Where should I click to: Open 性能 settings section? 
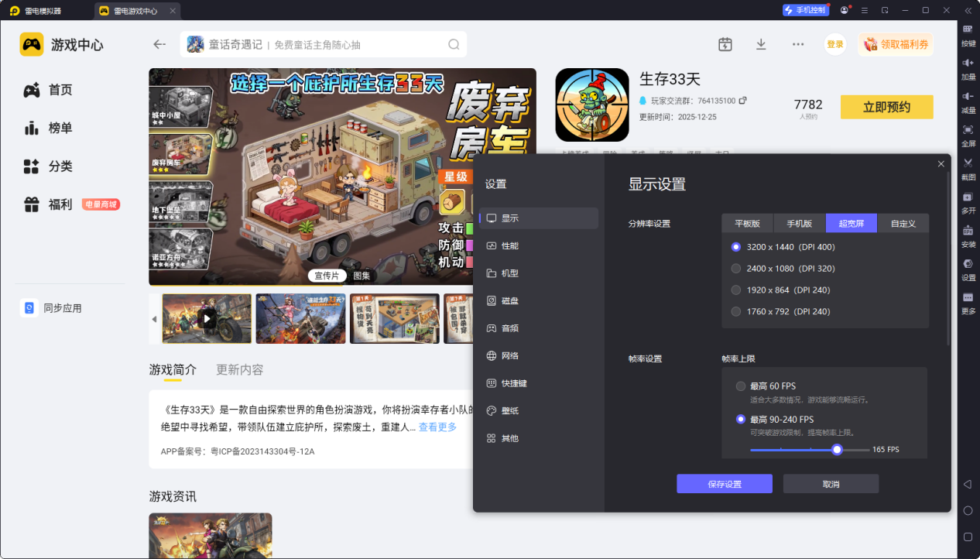(539, 245)
